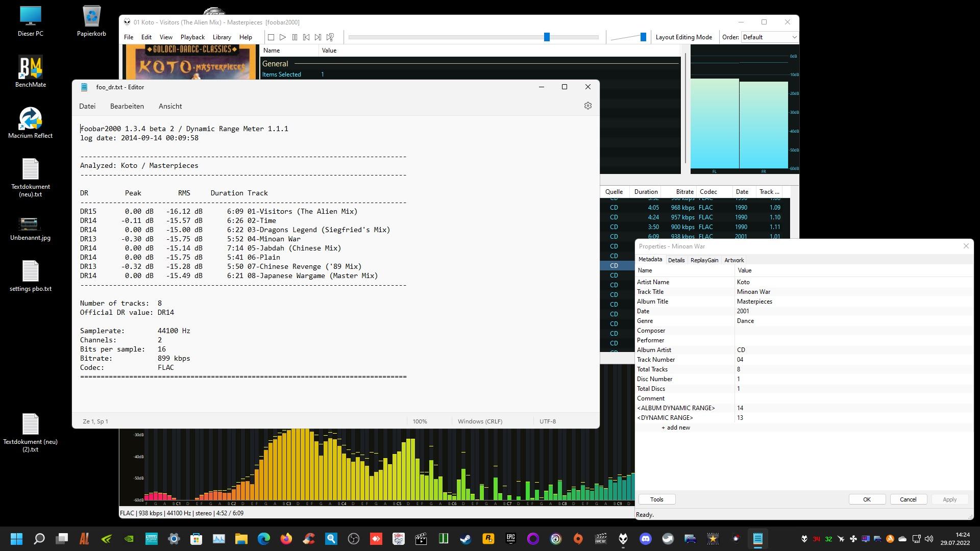Open the Datei menu in Editor

[87, 106]
